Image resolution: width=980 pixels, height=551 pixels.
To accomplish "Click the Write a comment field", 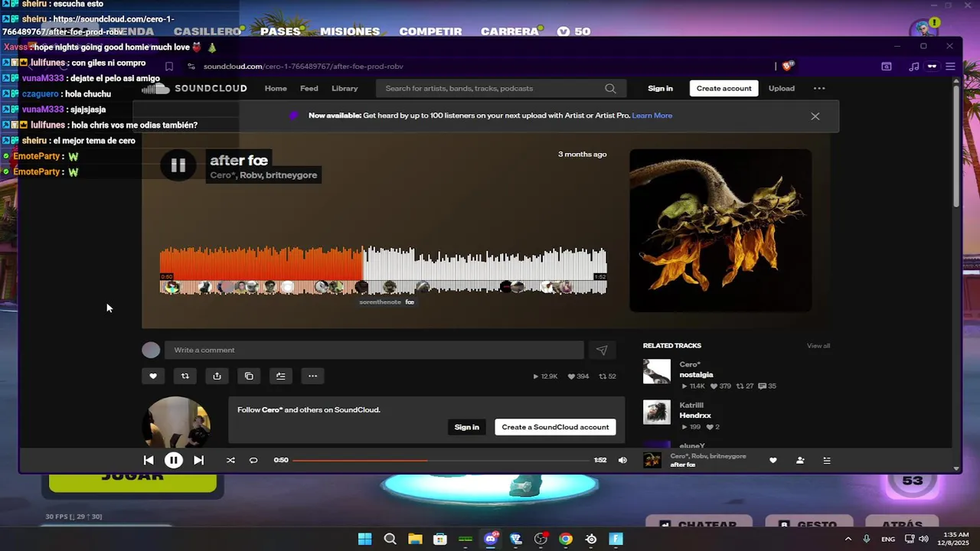I will point(374,350).
